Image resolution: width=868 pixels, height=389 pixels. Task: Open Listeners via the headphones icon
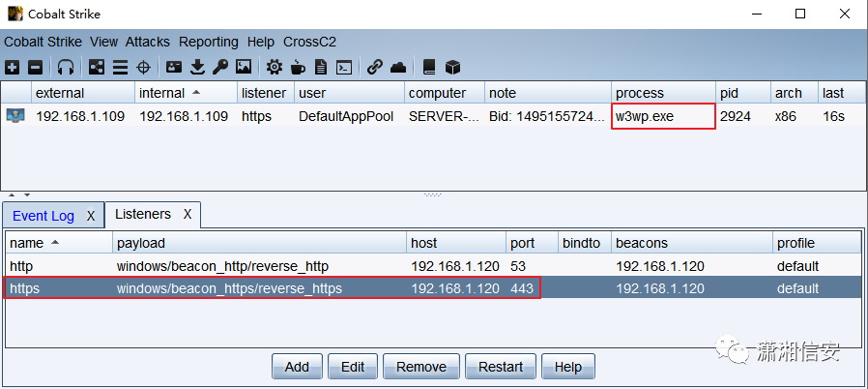(66, 68)
